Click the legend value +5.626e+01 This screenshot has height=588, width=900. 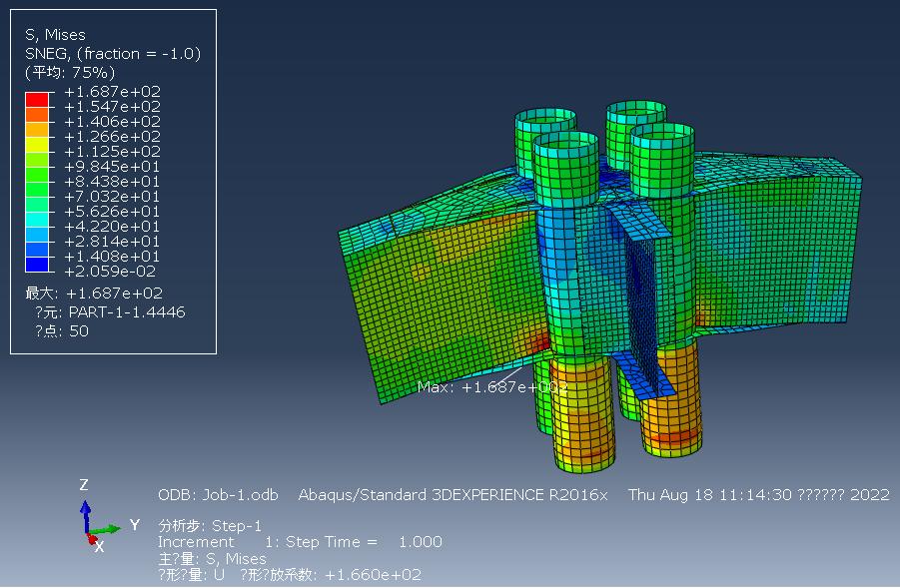tap(113, 211)
